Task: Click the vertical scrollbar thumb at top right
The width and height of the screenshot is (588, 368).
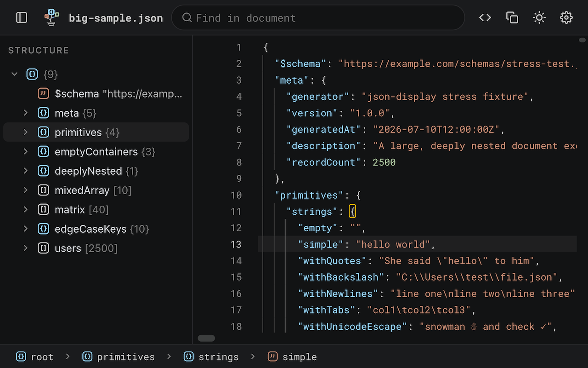Action: tap(582, 40)
